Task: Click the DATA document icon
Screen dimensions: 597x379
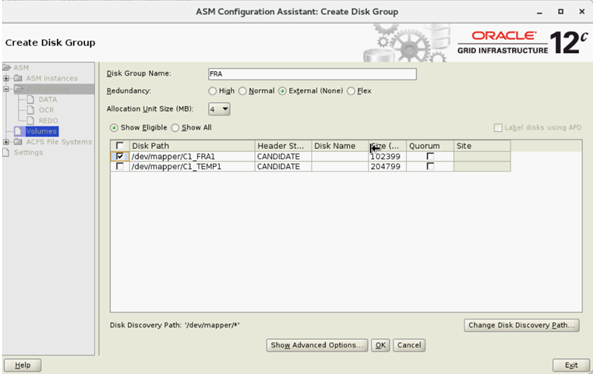Action: 30,100
